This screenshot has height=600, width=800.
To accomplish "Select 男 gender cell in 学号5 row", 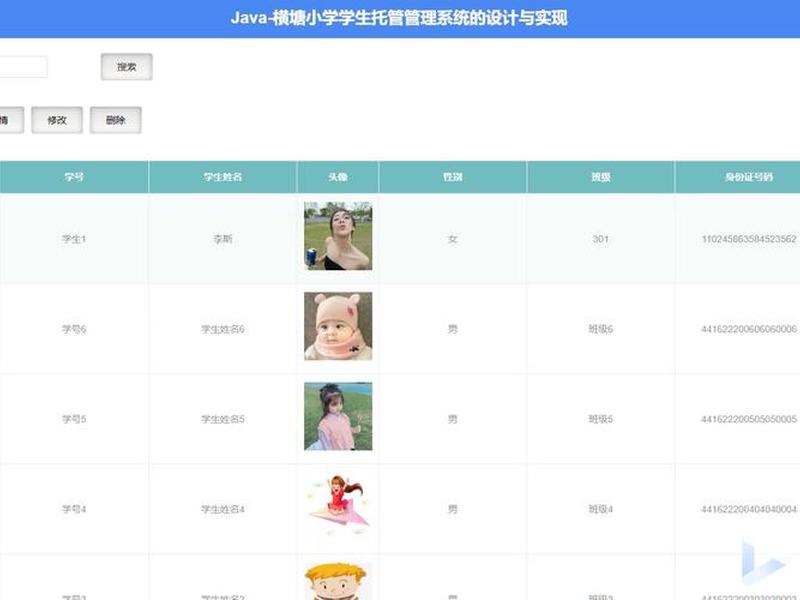I will tap(453, 419).
